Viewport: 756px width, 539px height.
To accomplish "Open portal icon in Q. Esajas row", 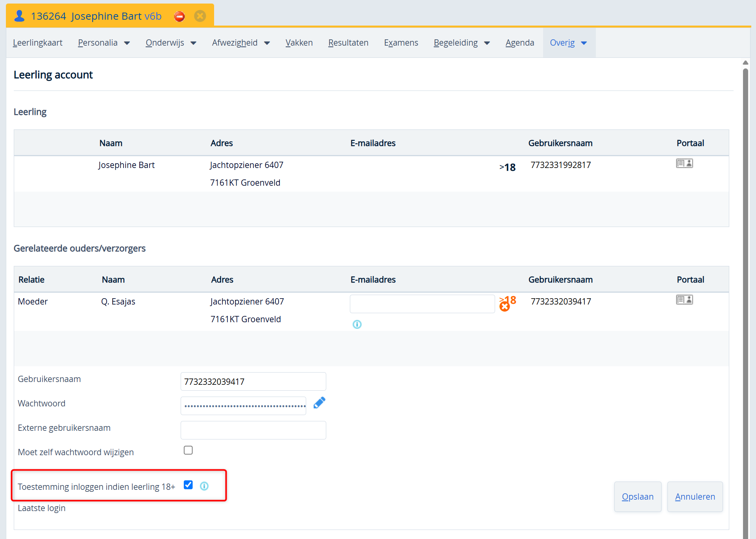I will point(684,300).
